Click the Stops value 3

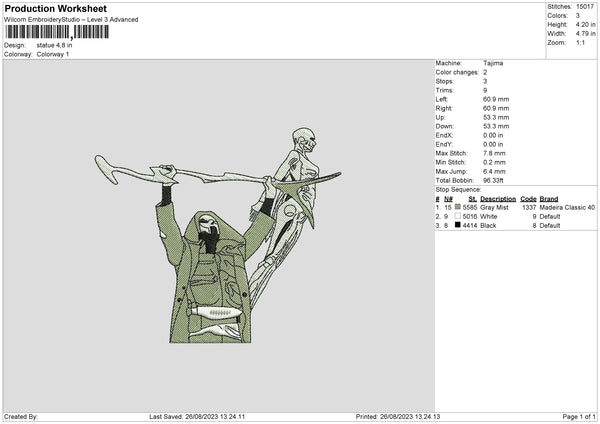click(485, 81)
